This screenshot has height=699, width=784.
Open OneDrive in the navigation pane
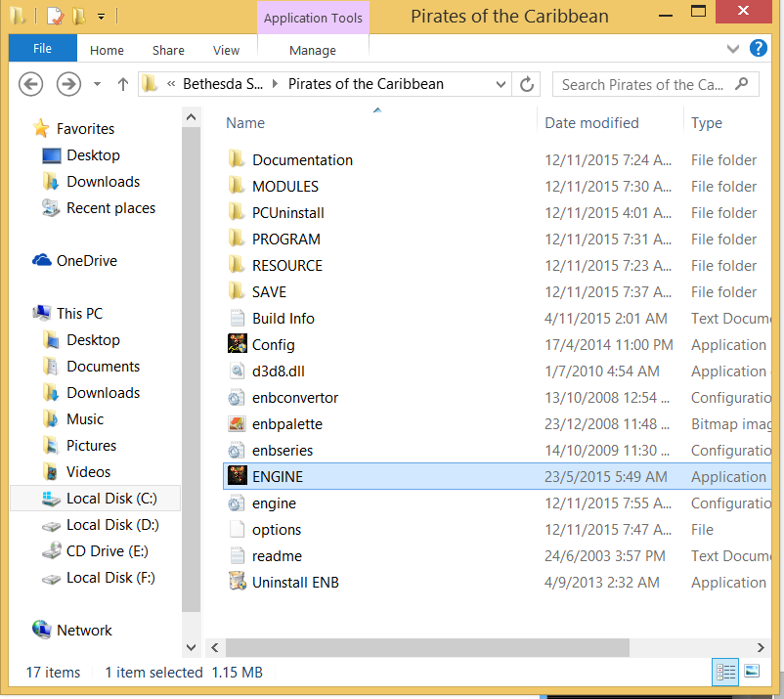pyautogui.click(x=86, y=260)
